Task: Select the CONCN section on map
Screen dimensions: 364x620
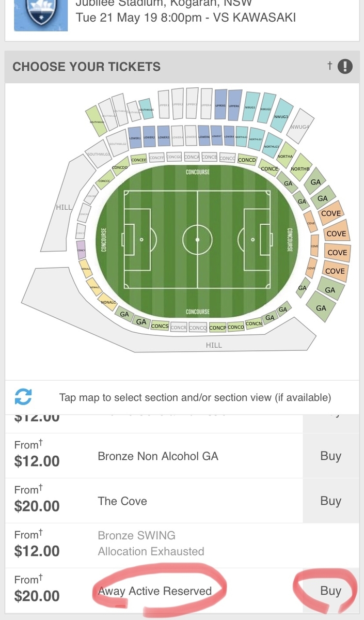Action: coord(254,323)
